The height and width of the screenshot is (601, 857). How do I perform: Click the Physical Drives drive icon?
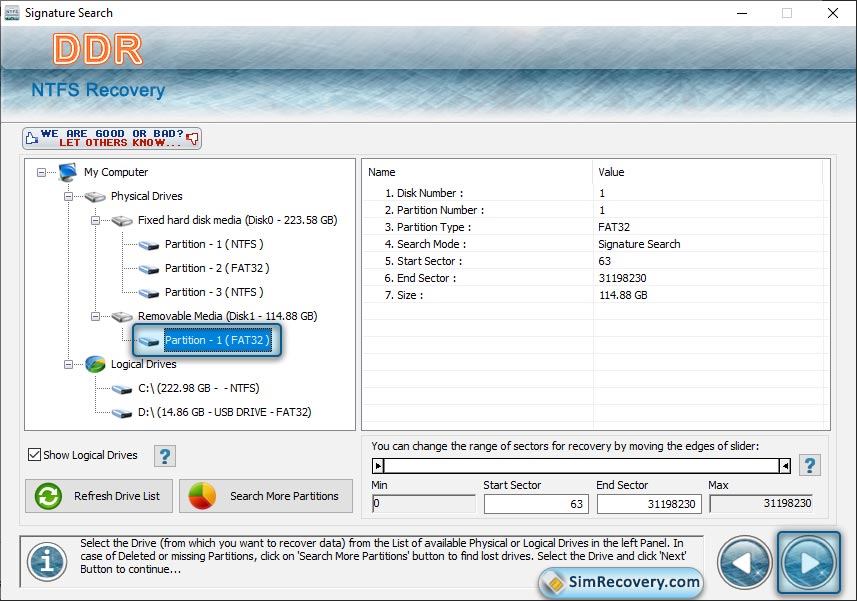[95, 197]
